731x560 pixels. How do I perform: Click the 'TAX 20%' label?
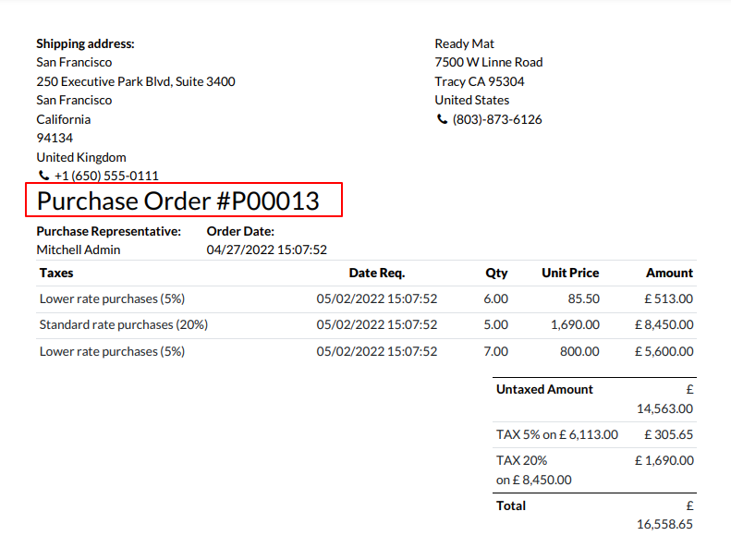tap(521, 461)
